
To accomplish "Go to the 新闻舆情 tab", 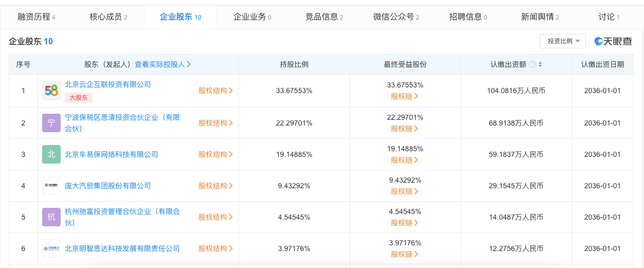I will click(540, 17).
